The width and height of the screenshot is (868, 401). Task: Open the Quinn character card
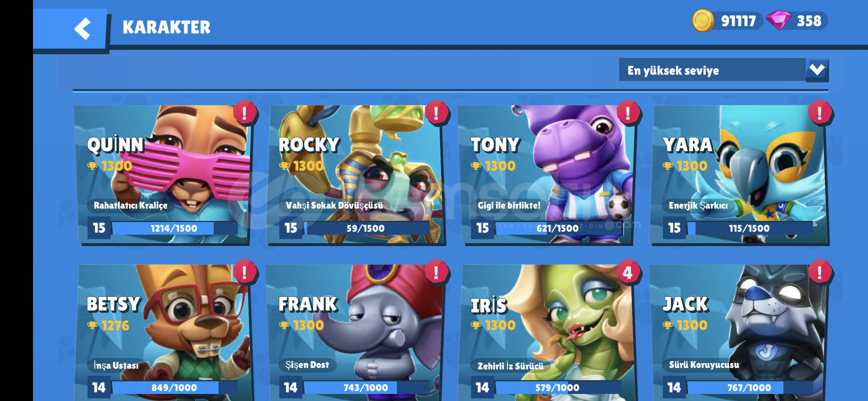click(x=162, y=175)
